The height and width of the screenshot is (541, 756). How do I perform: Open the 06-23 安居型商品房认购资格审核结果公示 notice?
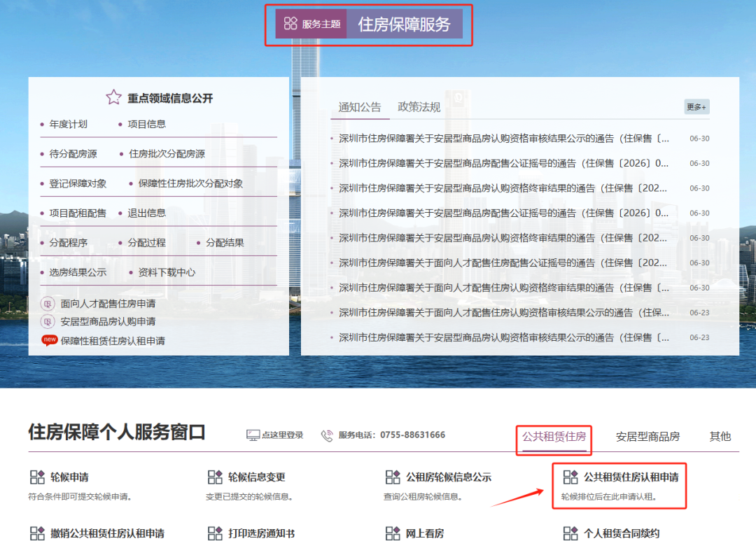504,337
